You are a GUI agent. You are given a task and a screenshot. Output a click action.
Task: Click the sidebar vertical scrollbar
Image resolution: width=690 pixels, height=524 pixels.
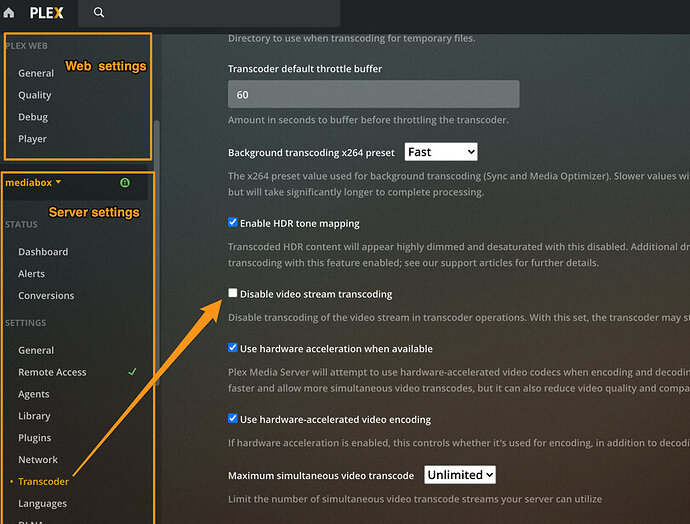tap(157, 253)
